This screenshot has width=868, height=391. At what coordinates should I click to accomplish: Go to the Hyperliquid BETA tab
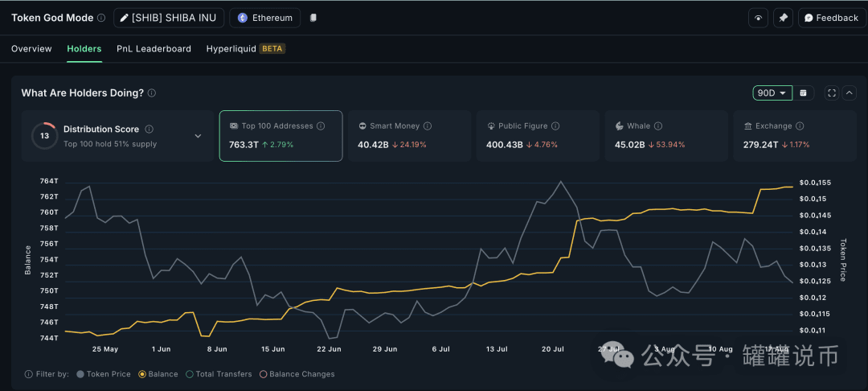(x=246, y=49)
